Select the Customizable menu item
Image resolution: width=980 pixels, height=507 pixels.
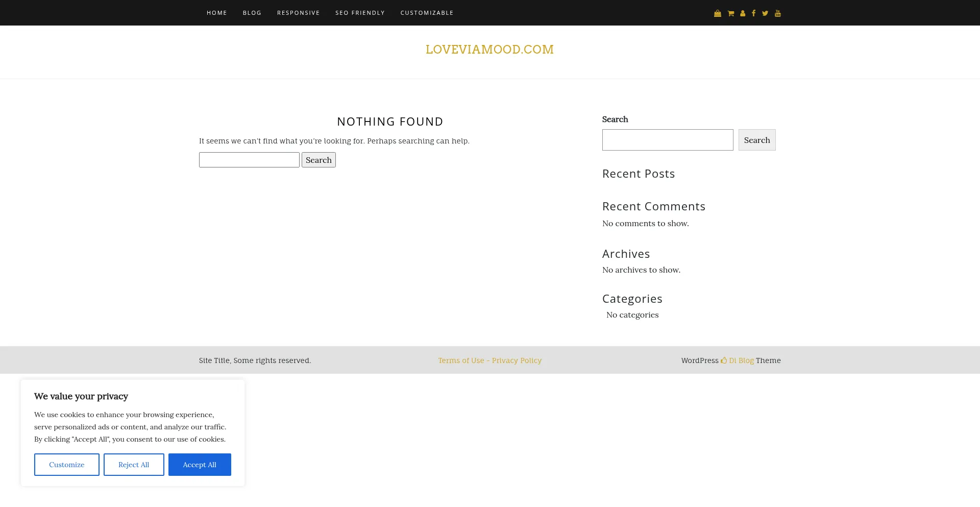point(427,13)
